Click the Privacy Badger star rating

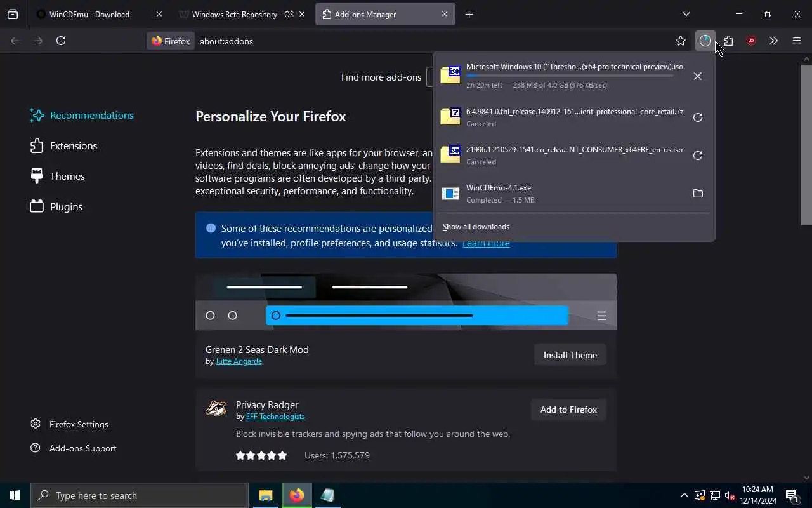pos(261,455)
